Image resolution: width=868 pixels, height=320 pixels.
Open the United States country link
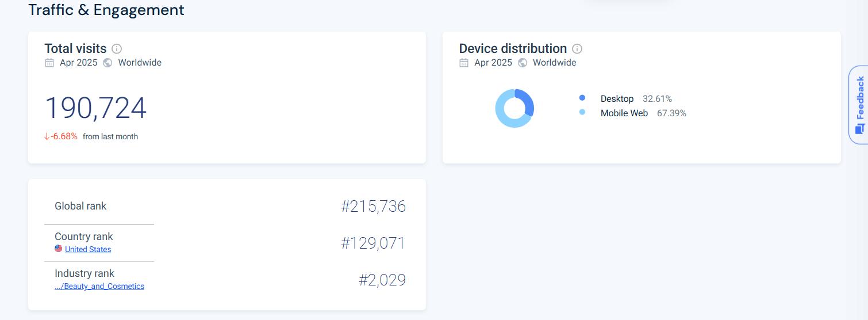point(88,249)
